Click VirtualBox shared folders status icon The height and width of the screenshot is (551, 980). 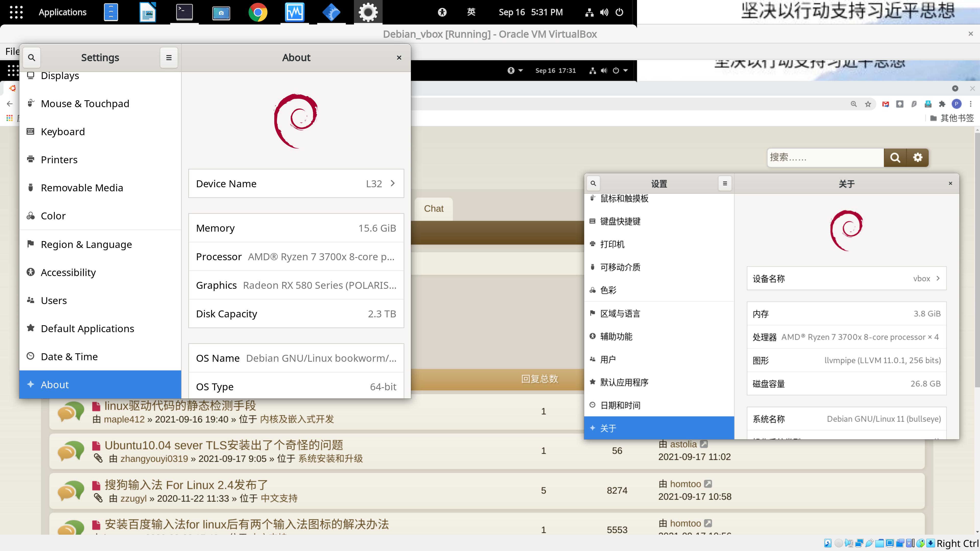879,543
